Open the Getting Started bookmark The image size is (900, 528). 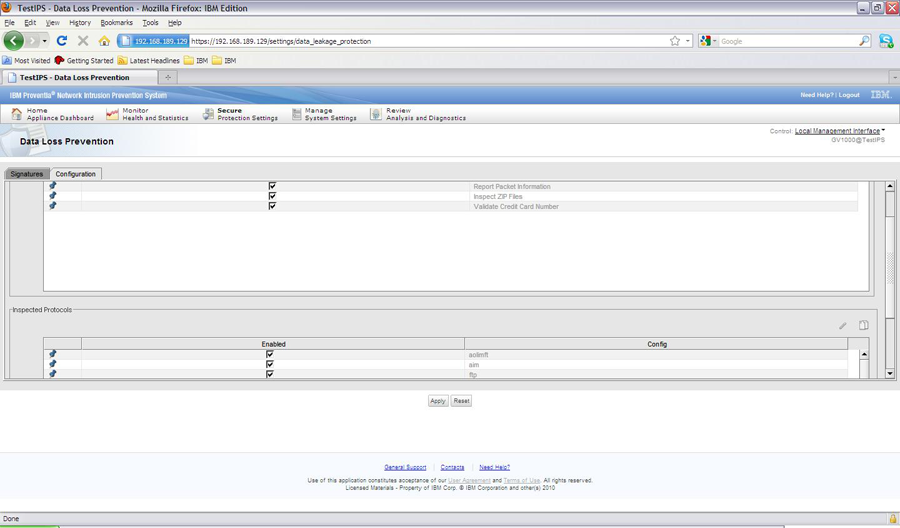click(84, 60)
